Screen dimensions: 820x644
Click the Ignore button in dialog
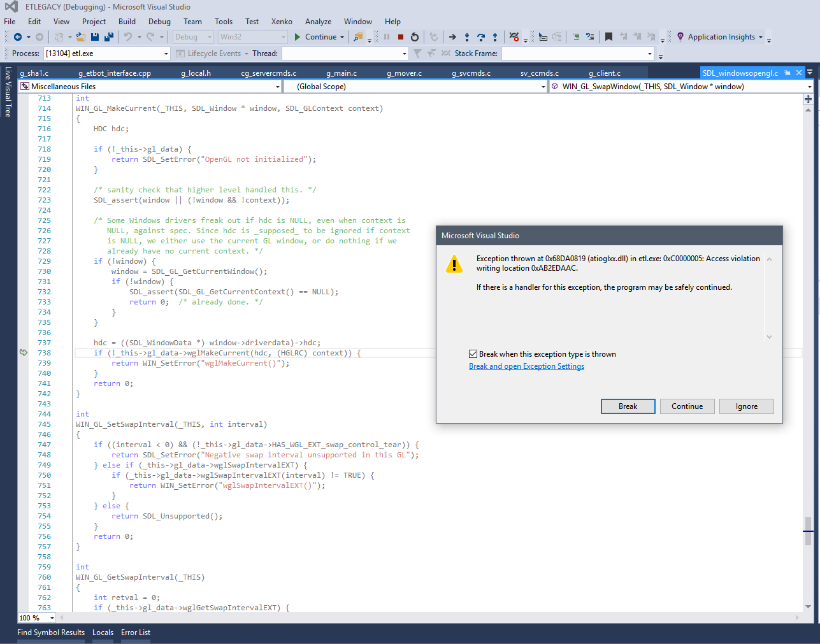(x=747, y=406)
